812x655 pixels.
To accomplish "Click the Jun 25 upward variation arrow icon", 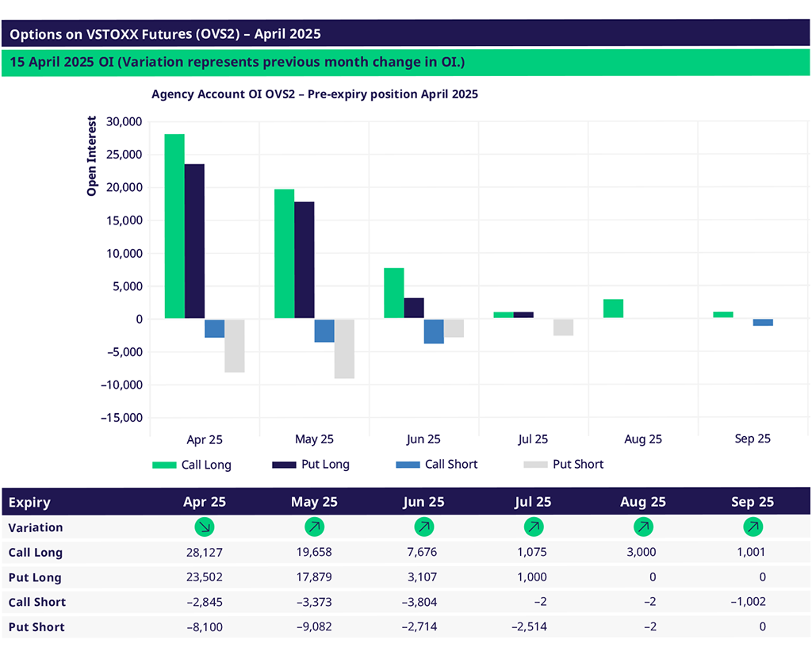I will pyautogui.click(x=424, y=527).
